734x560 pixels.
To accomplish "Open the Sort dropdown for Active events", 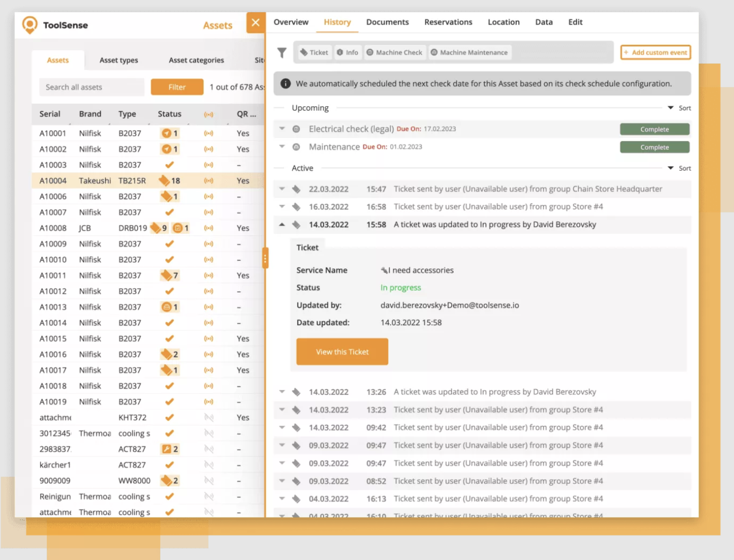I will point(679,168).
